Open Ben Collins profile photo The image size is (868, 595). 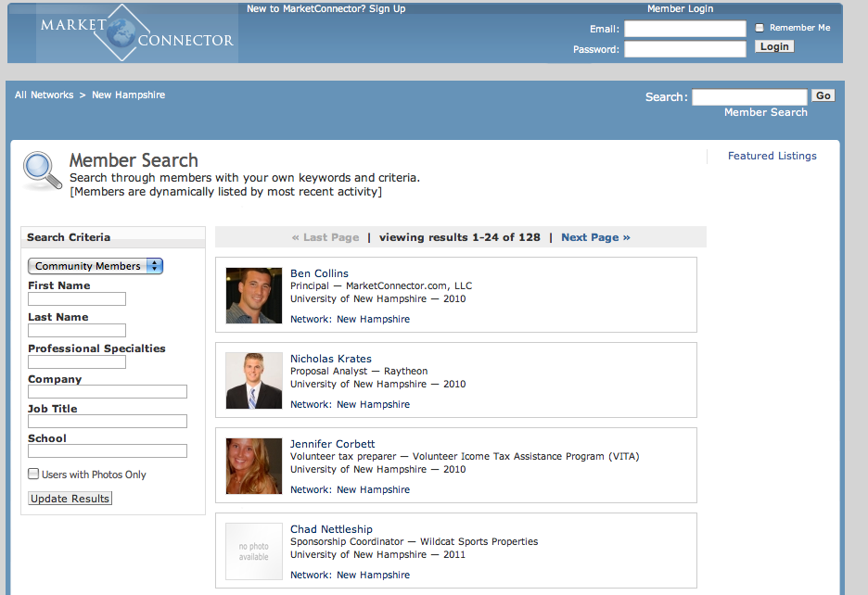click(253, 296)
